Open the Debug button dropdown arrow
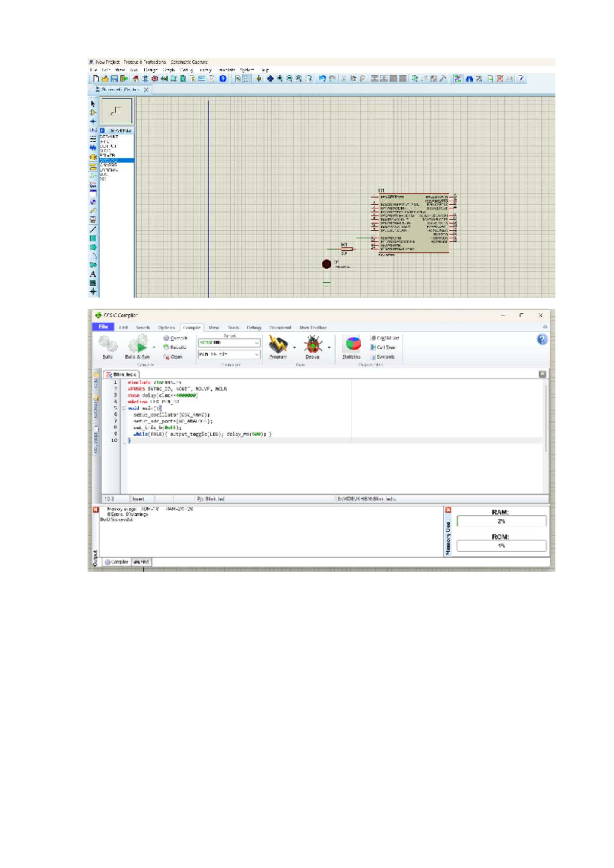614x868 pixels. point(329,348)
